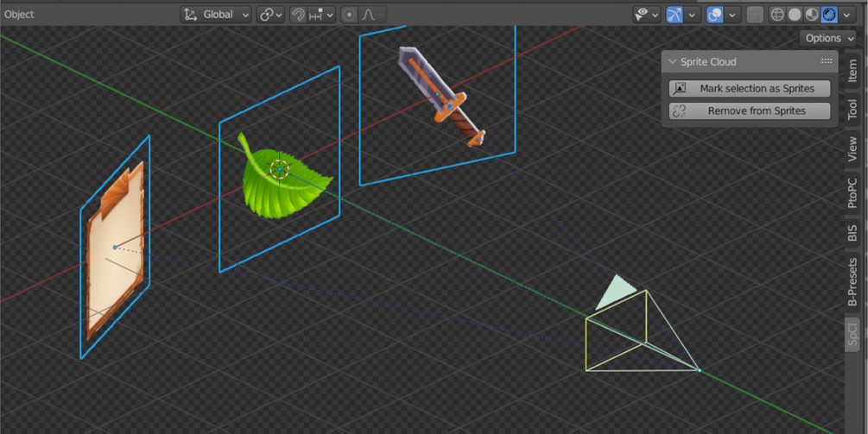Image resolution: width=868 pixels, height=434 pixels.
Task: Toggle viewport overlays
Action: (x=714, y=15)
